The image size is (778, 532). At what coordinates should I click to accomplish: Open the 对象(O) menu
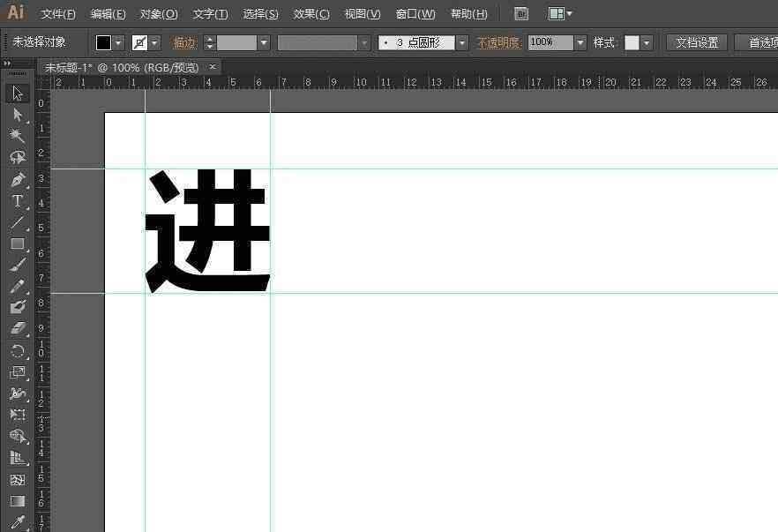(x=159, y=14)
